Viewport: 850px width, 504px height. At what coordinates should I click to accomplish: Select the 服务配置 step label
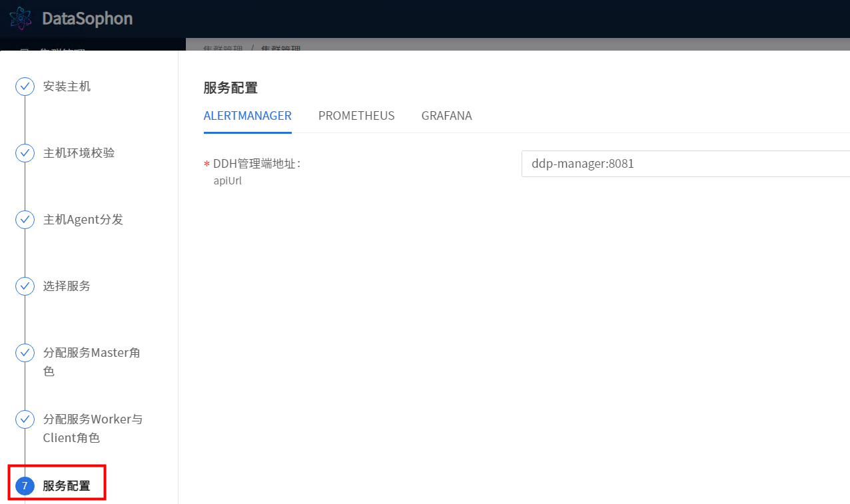point(67,486)
